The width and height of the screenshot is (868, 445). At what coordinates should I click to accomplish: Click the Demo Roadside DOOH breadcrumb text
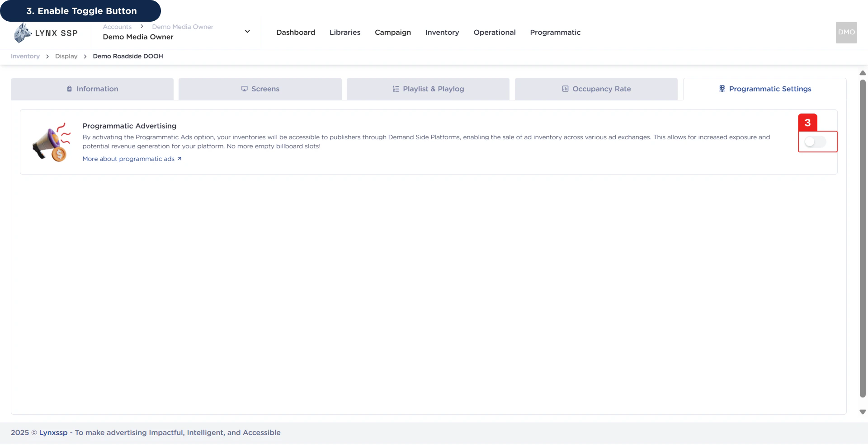(128, 57)
